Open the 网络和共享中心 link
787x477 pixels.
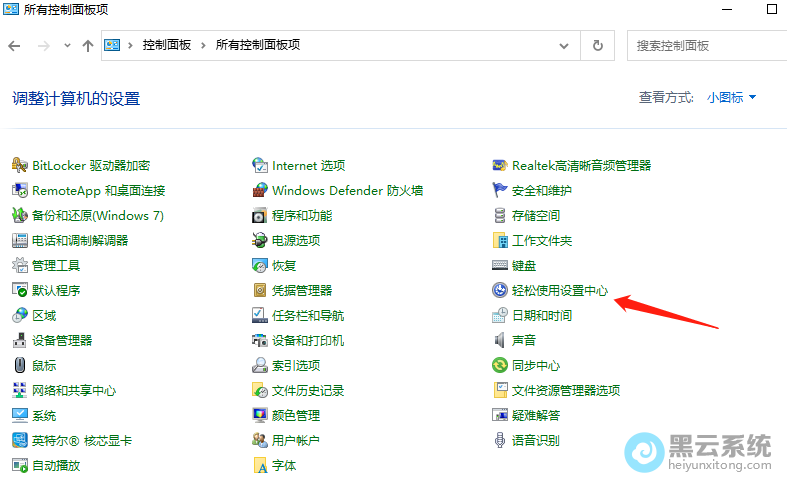pos(74,390)
